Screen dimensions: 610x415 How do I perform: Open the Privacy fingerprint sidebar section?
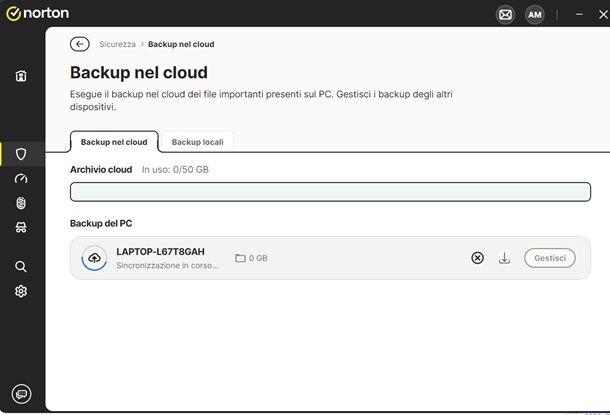pyautogui.click(x=21, y=203)
